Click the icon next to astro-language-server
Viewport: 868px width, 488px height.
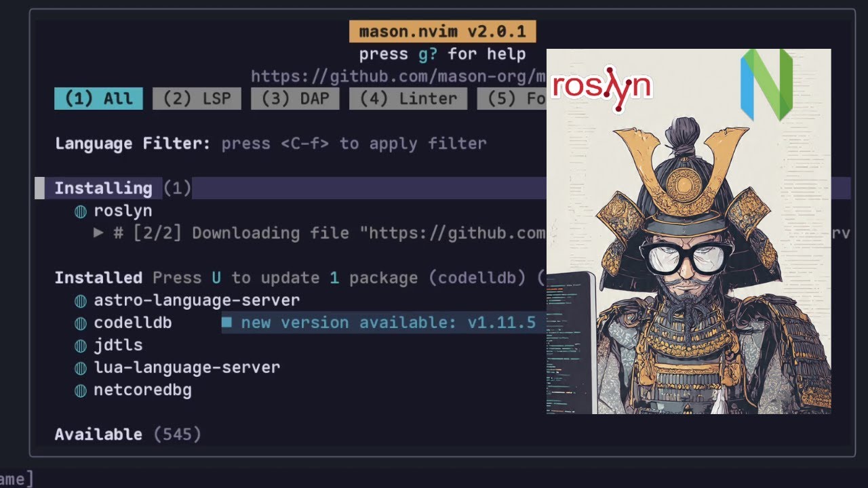pos(81,300)
